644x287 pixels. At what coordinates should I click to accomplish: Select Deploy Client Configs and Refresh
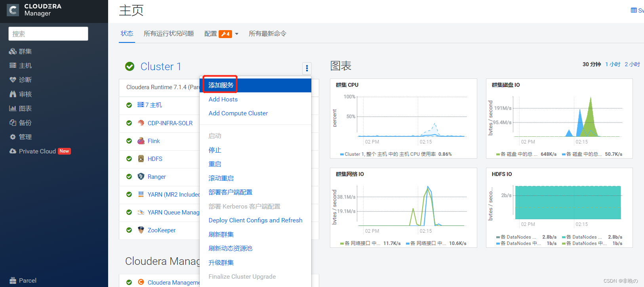255,220
